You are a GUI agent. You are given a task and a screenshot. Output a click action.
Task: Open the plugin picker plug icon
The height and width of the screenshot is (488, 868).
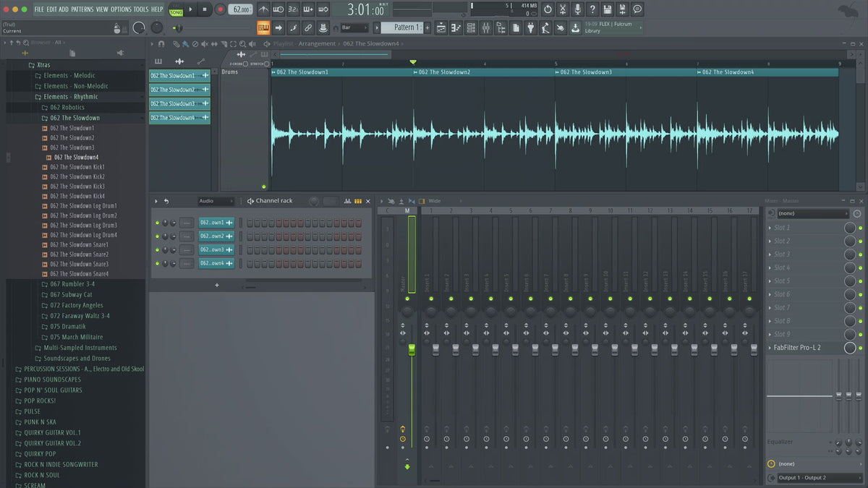[x=529, y=27]
